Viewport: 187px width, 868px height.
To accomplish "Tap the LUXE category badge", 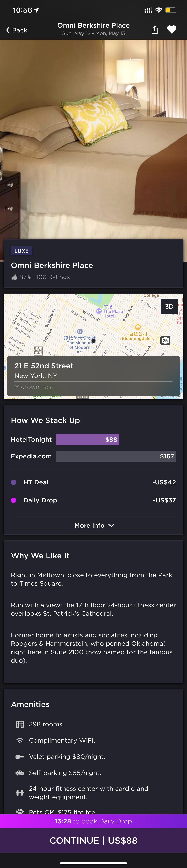I will (x=22, y=251).
